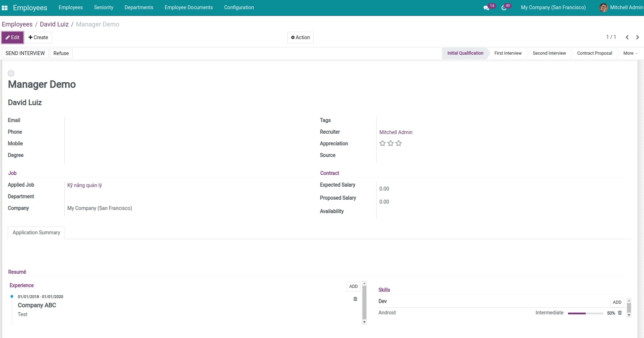The height and width of the screenshot is (338, 644).
Task: Click the SEND INTERVIEW button
Action: coord(25,53)
